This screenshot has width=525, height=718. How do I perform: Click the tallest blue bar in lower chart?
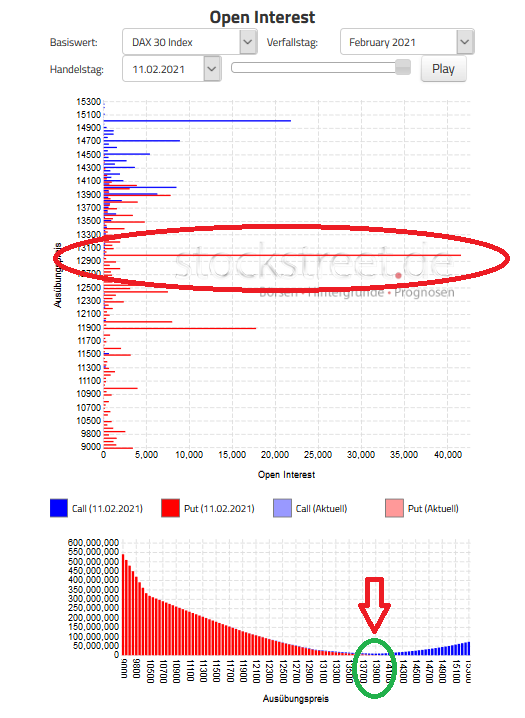coord(468,648)
